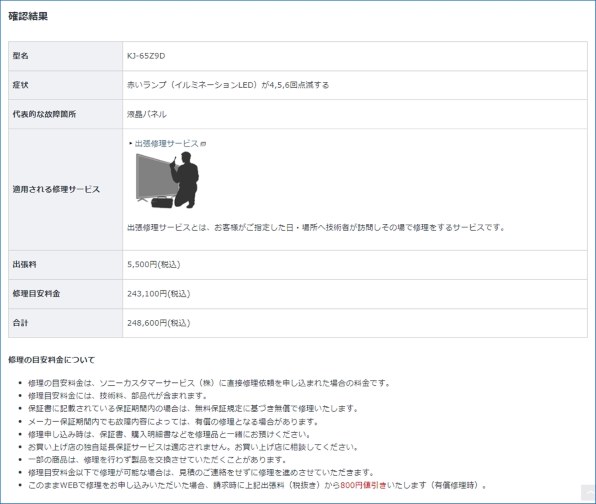Click the red 800円値引き text
The width and height of the screenshot is (596, 504).
tap(363, 485)
